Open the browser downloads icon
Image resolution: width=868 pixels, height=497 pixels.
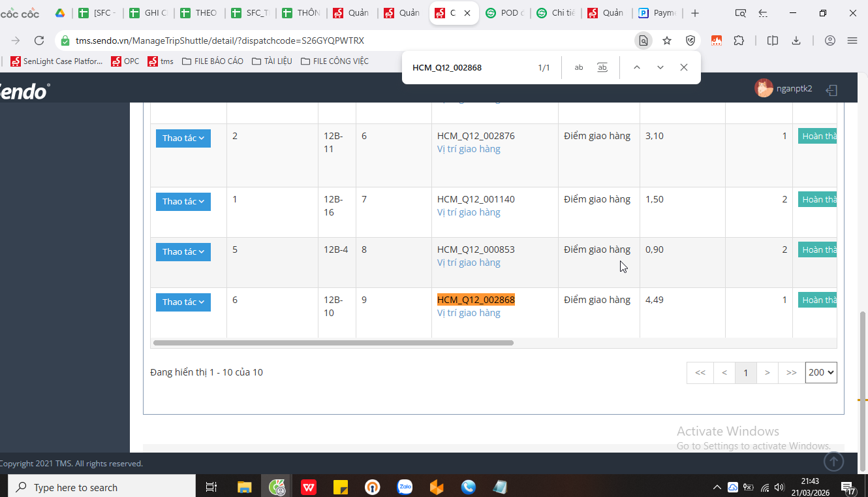coord(796,40)
